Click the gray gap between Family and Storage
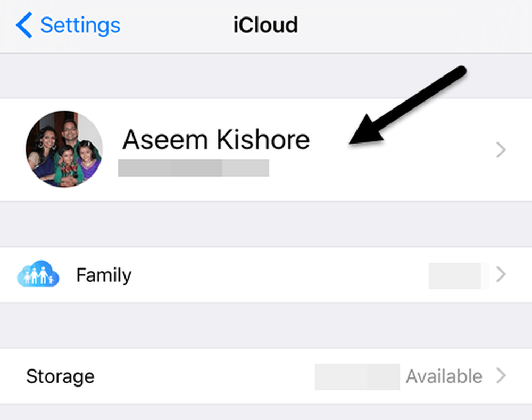 (x=266, y=325)
